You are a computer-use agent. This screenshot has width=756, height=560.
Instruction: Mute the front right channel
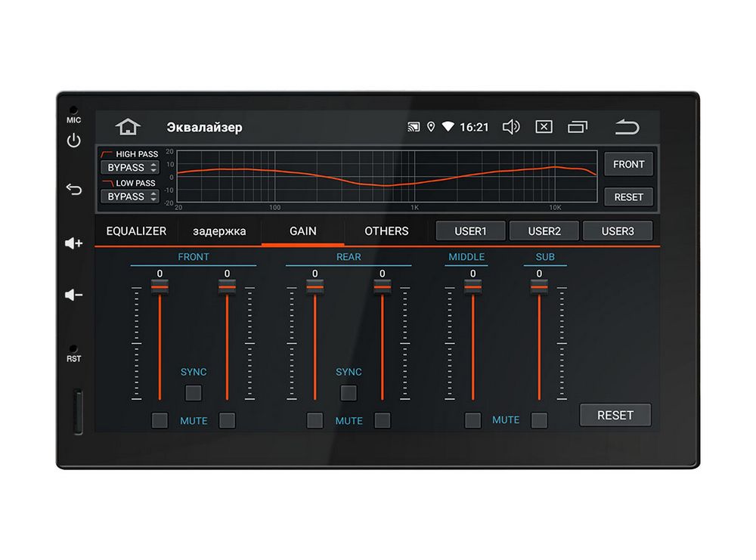227,420
